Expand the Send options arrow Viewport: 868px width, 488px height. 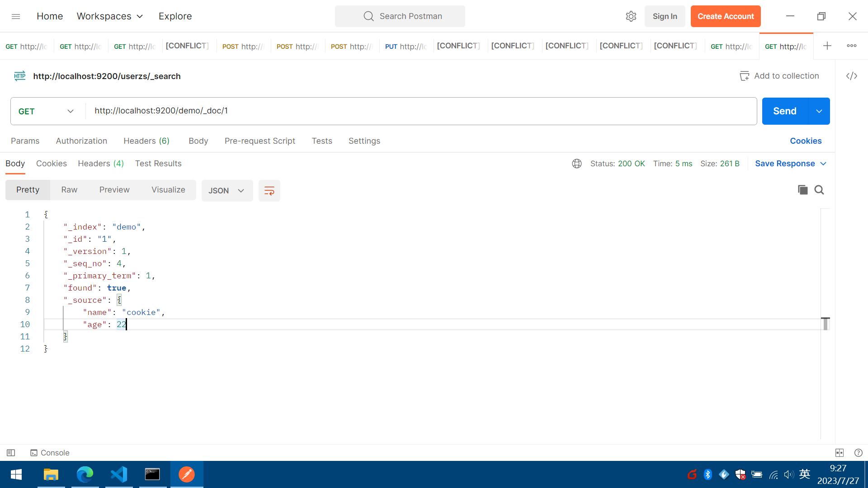point(819,111)
